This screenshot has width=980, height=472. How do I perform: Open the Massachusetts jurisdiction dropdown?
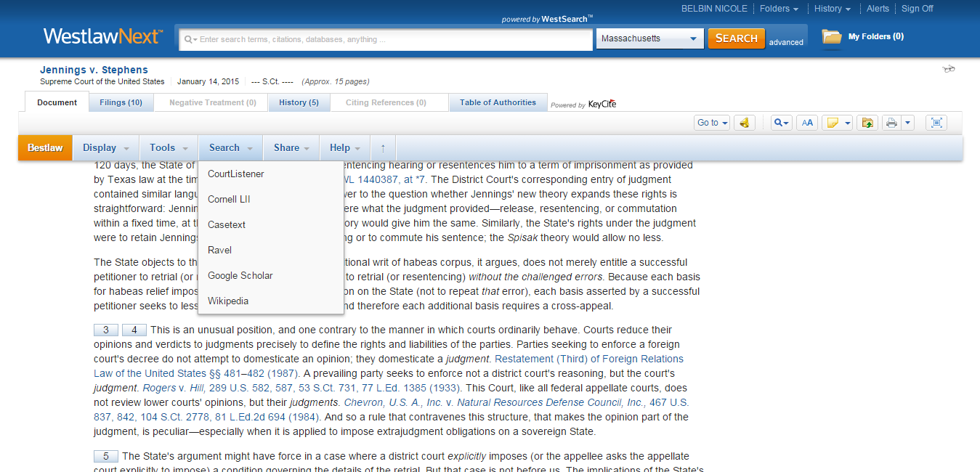[x=649, y=38]
